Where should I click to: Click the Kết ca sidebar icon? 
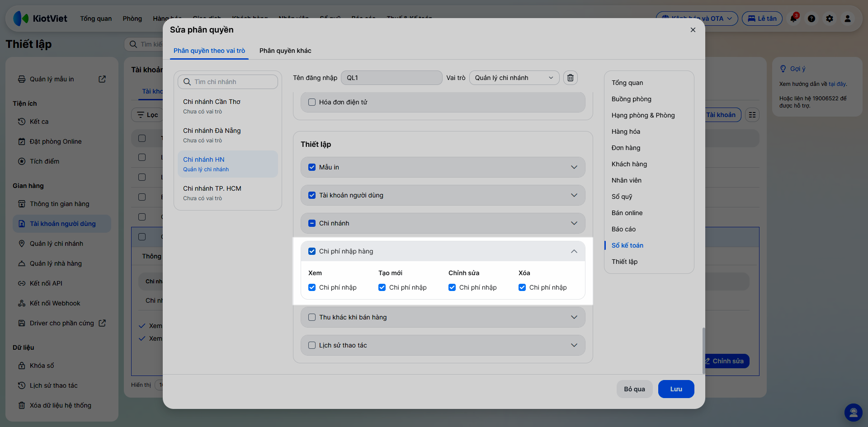[x=22, y=122]
